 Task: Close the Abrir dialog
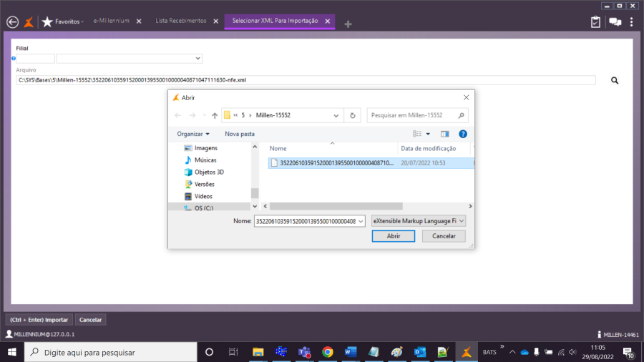coord(466,98)
